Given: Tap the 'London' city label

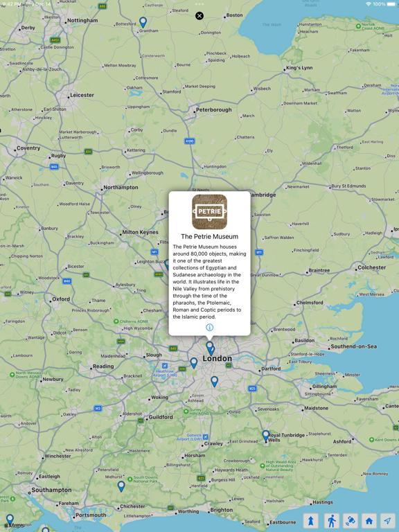Looking at the screenshot, I should [x=217, y=358].
